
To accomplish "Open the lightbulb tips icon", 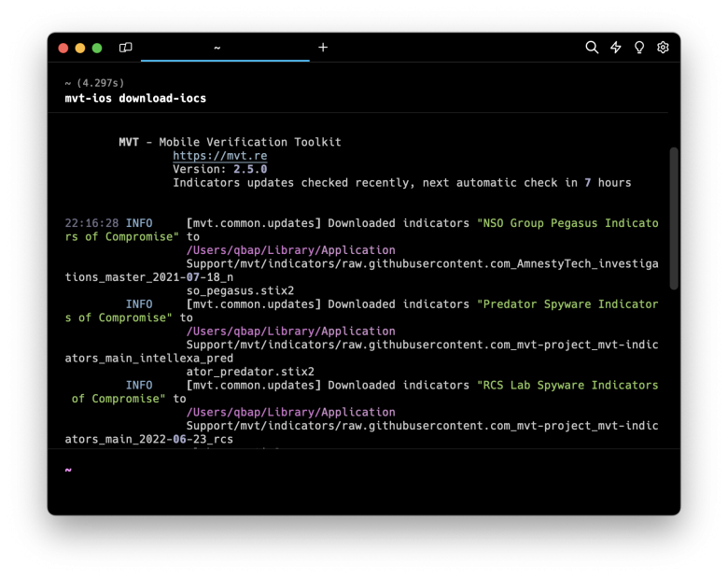I will coord(639,48).
